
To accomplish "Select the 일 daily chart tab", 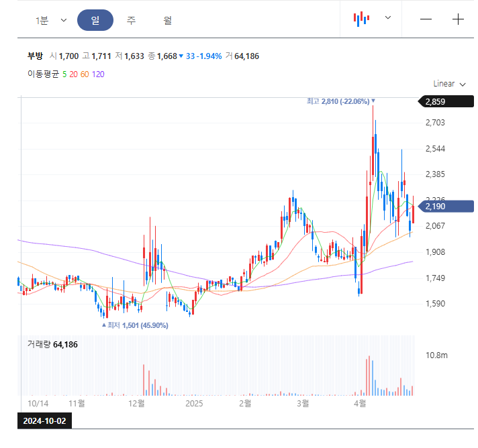I will point(95,20).
